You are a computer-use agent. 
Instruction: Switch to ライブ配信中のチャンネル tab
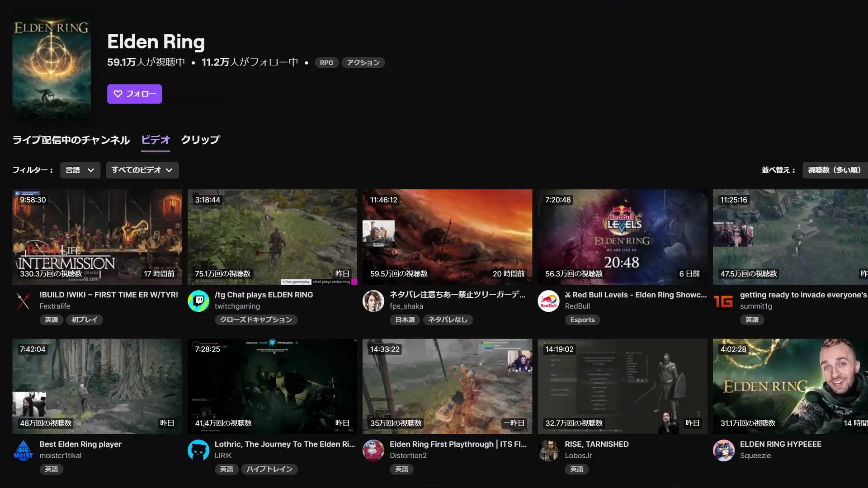(x=71, y=140)
